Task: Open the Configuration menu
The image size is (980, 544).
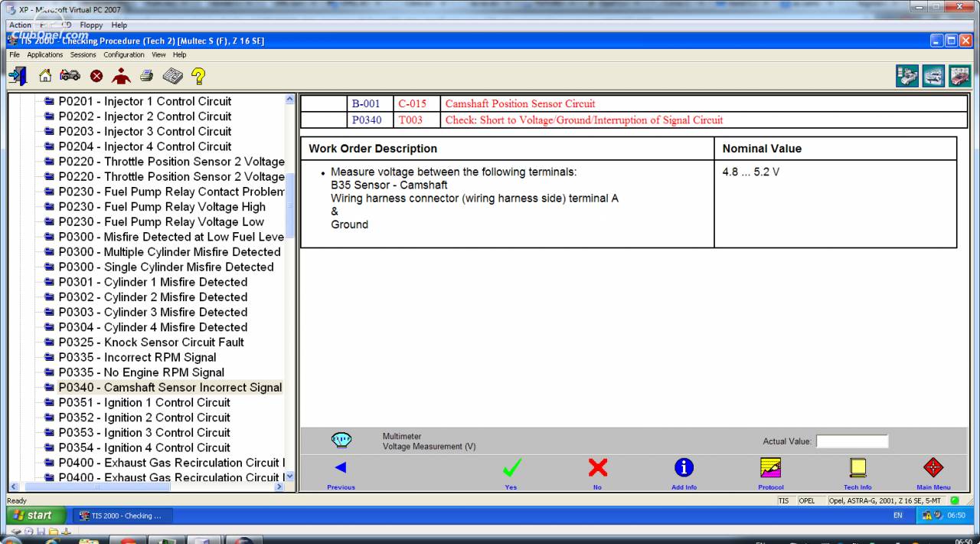Action: (124, 55)
